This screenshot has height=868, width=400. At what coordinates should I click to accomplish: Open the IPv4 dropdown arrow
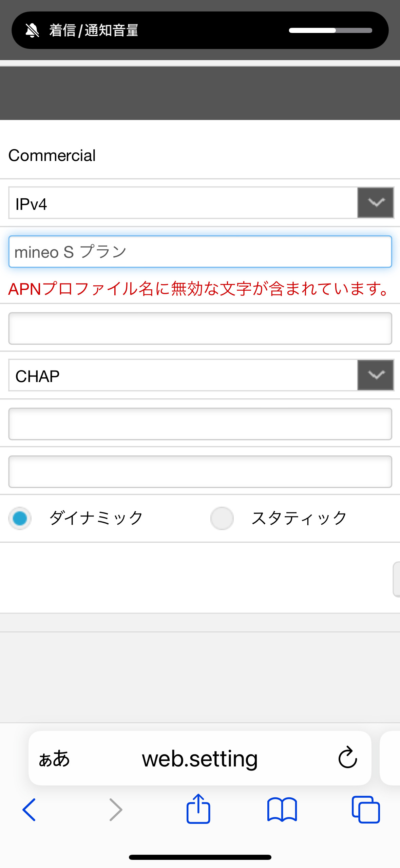coord(375,203)
